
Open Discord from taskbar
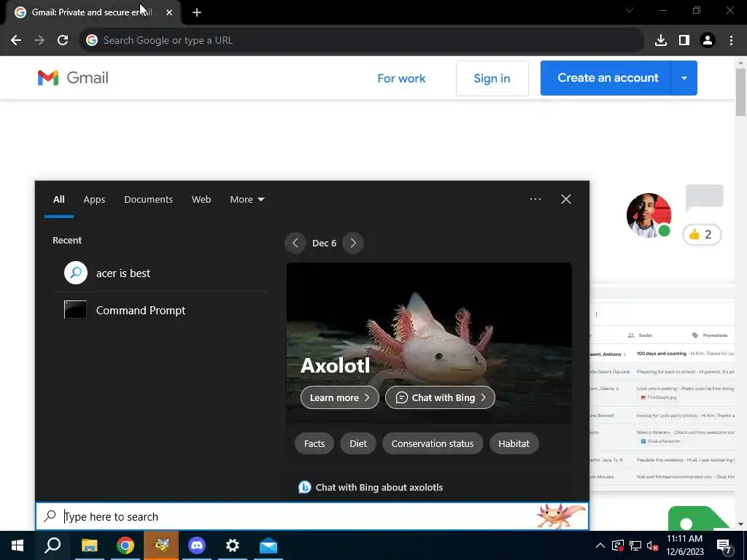point(197,545)
